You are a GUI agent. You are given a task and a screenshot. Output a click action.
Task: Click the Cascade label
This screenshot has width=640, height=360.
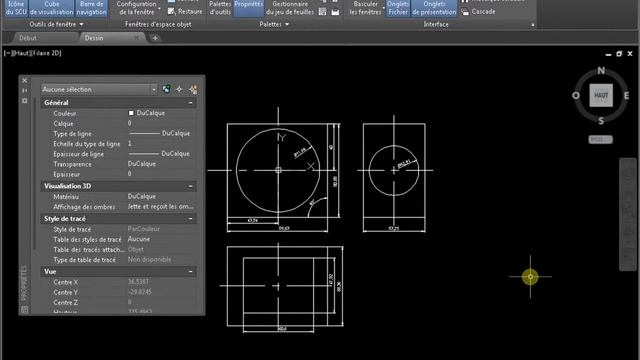point(483,11)
